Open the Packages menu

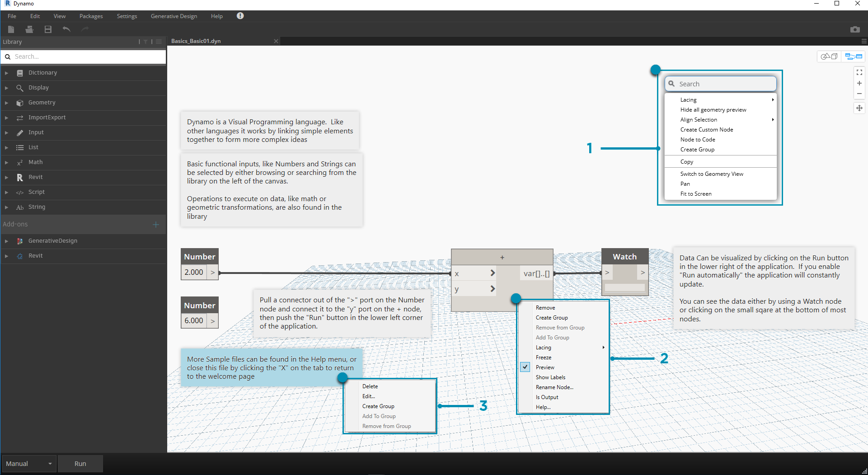click(x=91, y=16)
